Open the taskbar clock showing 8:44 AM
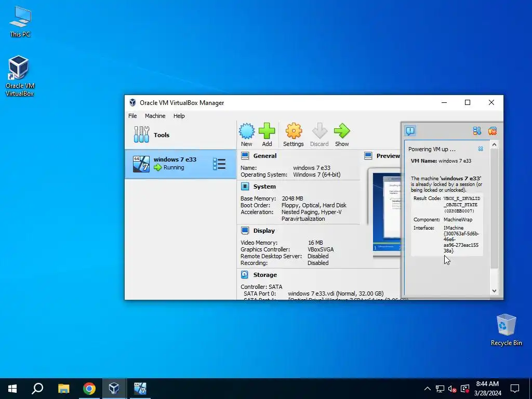This screenshot has height=399, width=532. point(487,389)
